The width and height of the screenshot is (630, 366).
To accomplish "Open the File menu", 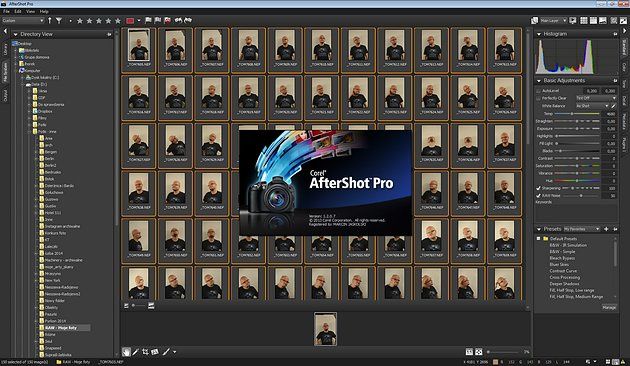I will 6,12.
